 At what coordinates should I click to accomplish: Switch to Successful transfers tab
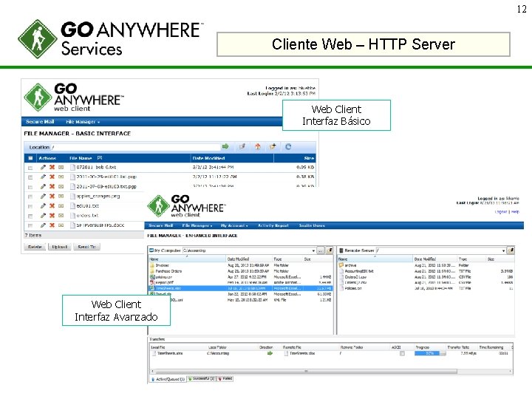(202, 378)
